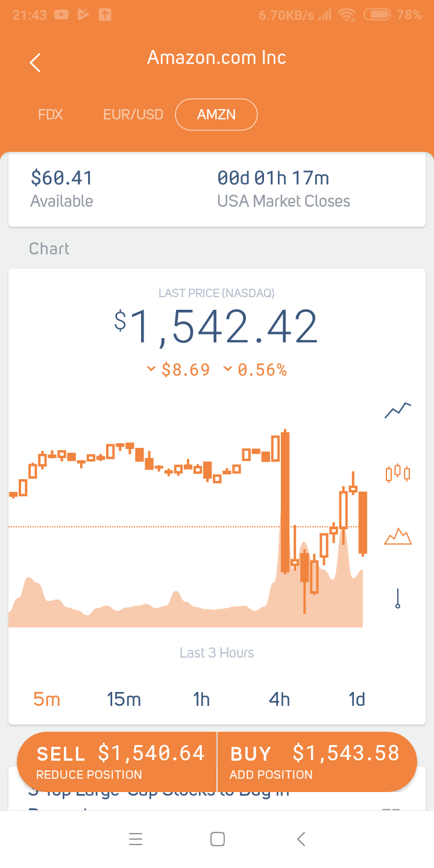Viewport: 434px width, 868px height.
Task: Choose the area mountain chart icon
Action: click(x=398, y=536)
